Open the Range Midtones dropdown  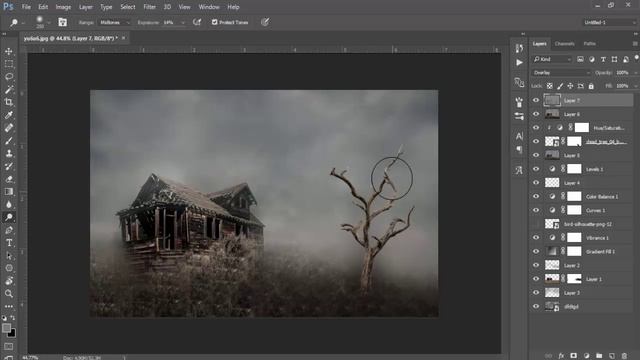coord(115,22)
